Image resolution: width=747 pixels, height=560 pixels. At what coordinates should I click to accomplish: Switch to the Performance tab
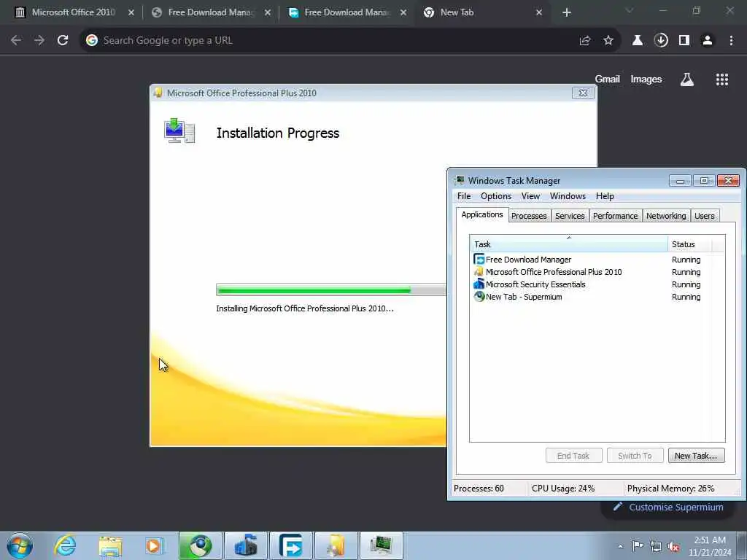pyautogui.click(x=615, y=216)
